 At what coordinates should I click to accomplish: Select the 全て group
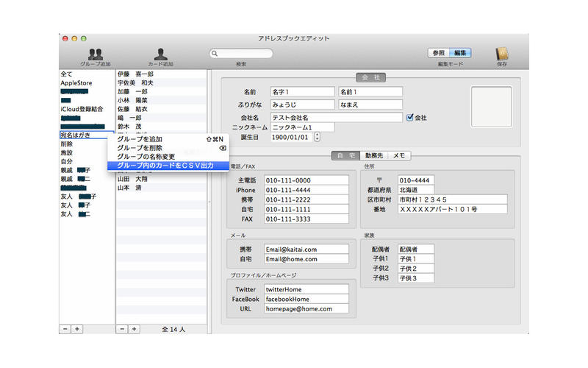point(87,74)
